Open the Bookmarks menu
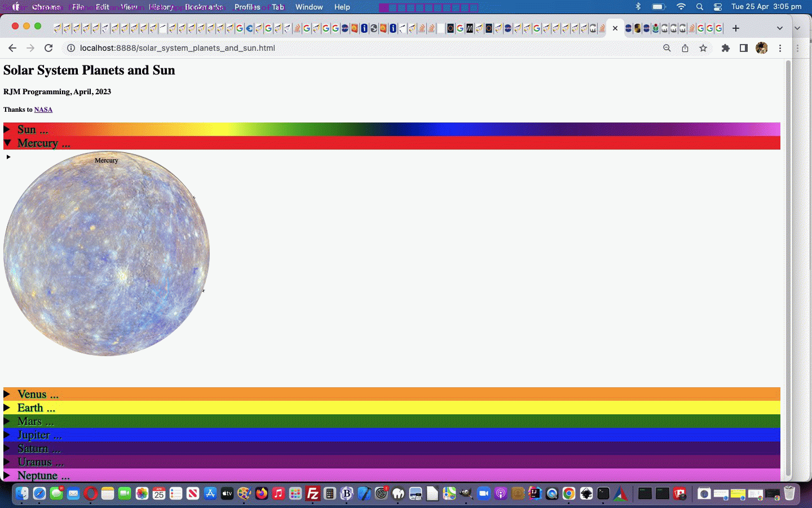 click(x=204, y=7)
